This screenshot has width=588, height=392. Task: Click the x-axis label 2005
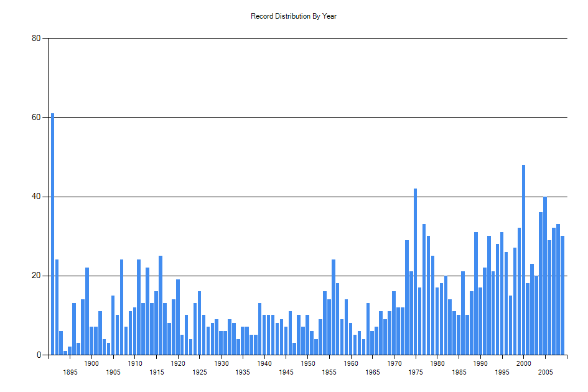[x=546, y=372]
